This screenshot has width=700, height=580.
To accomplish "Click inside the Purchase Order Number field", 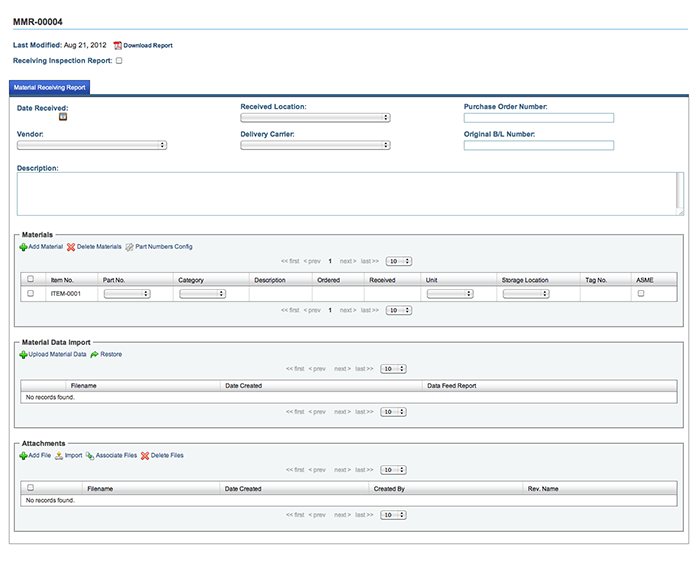I will click(539, 118).
